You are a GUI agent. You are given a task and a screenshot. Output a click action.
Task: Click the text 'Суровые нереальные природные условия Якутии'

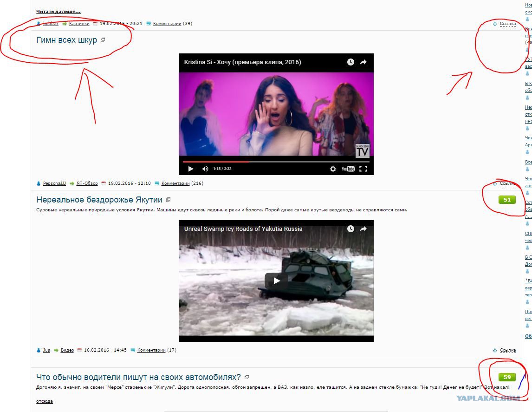click(96, 210)
